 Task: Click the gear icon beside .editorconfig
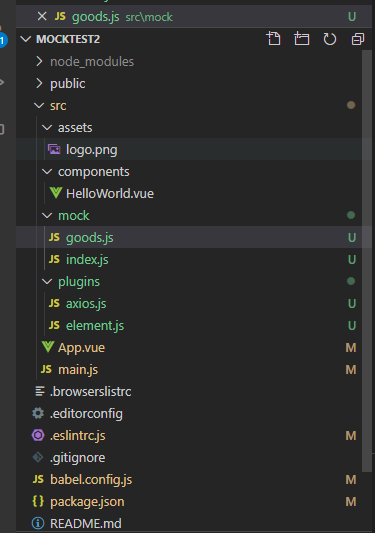[x=38, y=413]
